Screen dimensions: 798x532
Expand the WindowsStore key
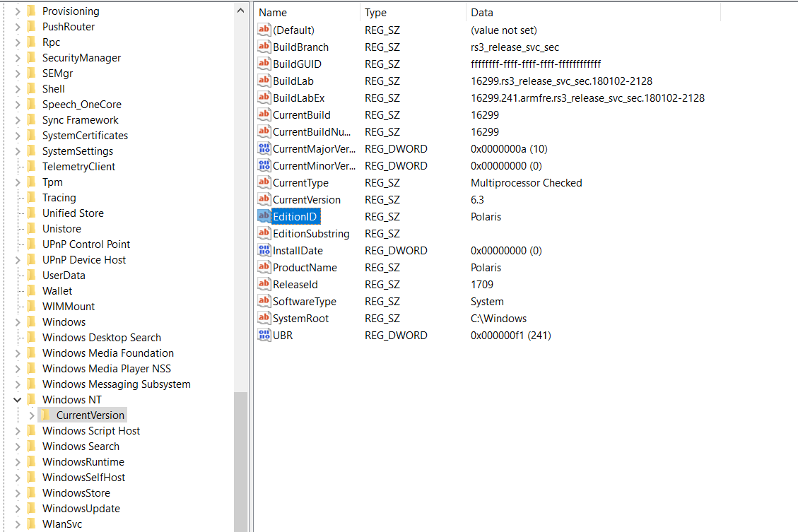[16, 492]
